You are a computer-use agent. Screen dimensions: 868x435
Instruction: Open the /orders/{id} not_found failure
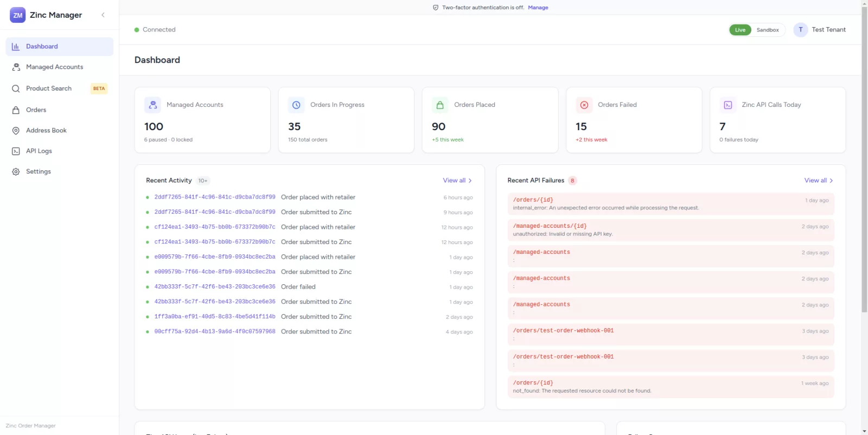(x=671, y=387)
